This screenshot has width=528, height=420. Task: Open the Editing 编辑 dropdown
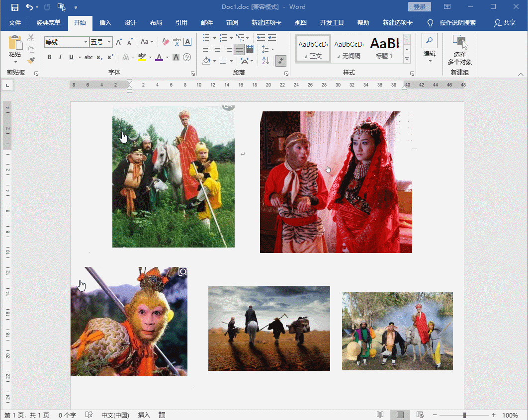pos(430,48)
